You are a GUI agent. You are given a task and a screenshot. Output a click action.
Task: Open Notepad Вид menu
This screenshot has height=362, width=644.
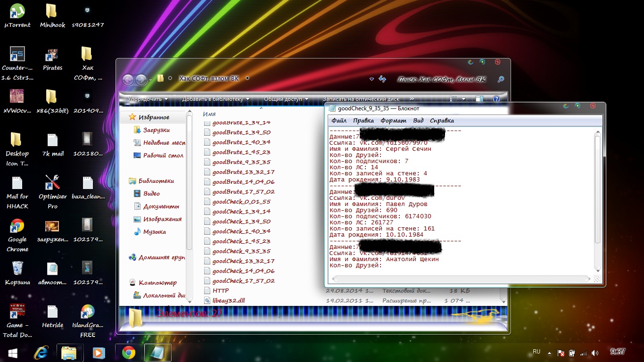click(419, 121)
